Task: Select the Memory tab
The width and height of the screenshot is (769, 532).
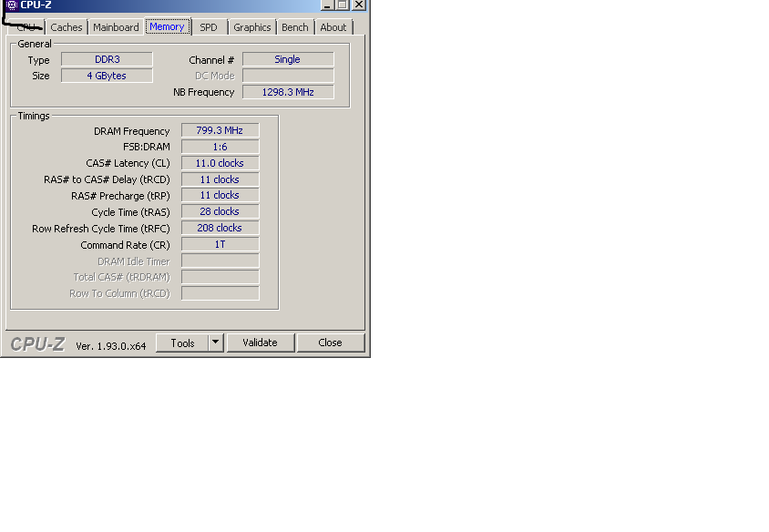Action: (x=167, y=26)
